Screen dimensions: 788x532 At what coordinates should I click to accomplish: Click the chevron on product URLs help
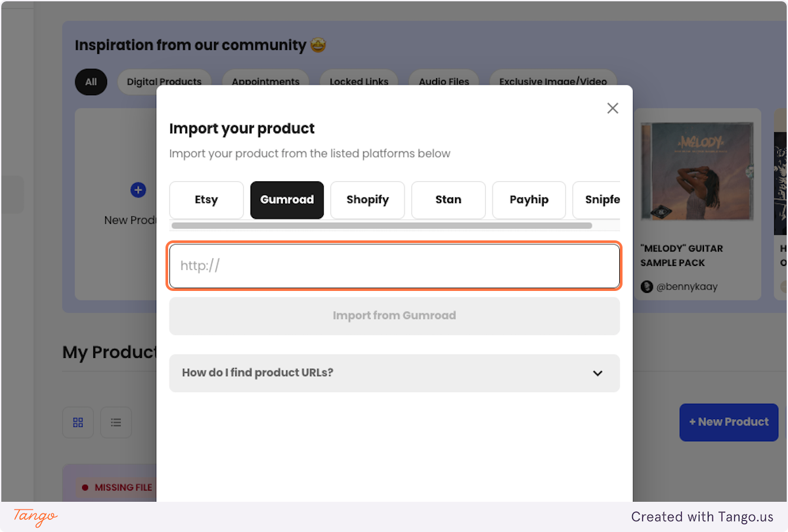coord(598,373)
